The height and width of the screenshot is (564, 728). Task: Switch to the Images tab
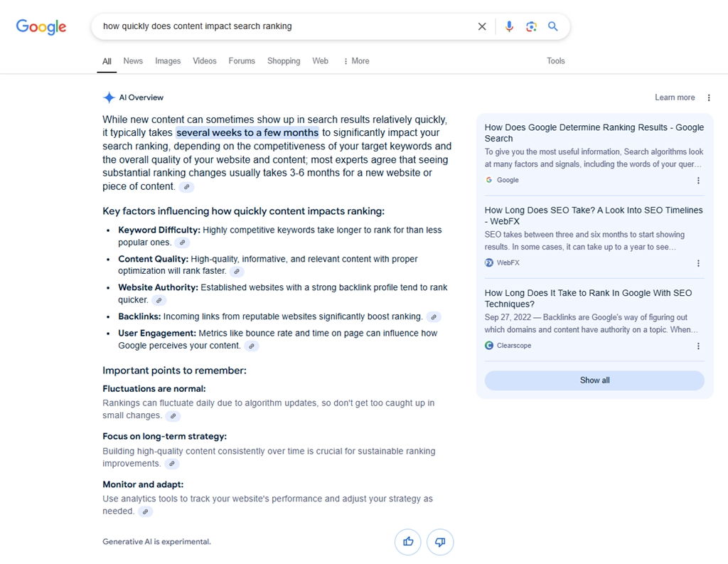point(168,61)
